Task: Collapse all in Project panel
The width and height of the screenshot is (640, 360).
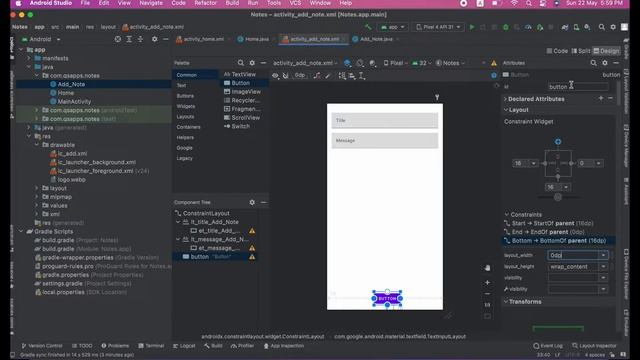Action: (140, 39)
